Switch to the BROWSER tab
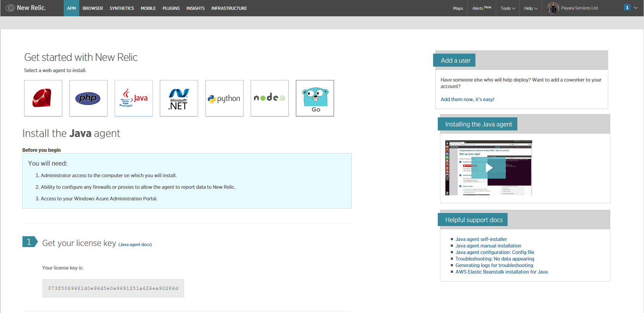The height and width of the screenshot is (313, 644). click(93, 8)
